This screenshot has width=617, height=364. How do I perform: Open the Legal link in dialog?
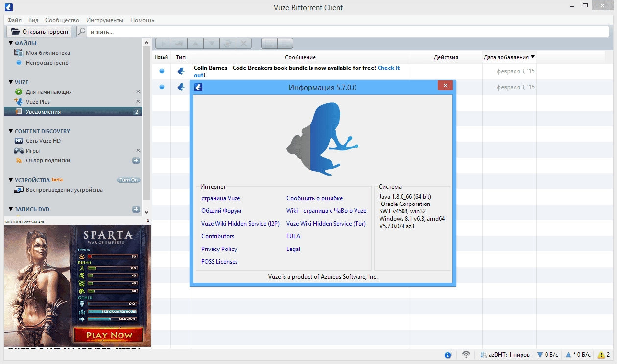pyautogui.click(x=293, y=249)
